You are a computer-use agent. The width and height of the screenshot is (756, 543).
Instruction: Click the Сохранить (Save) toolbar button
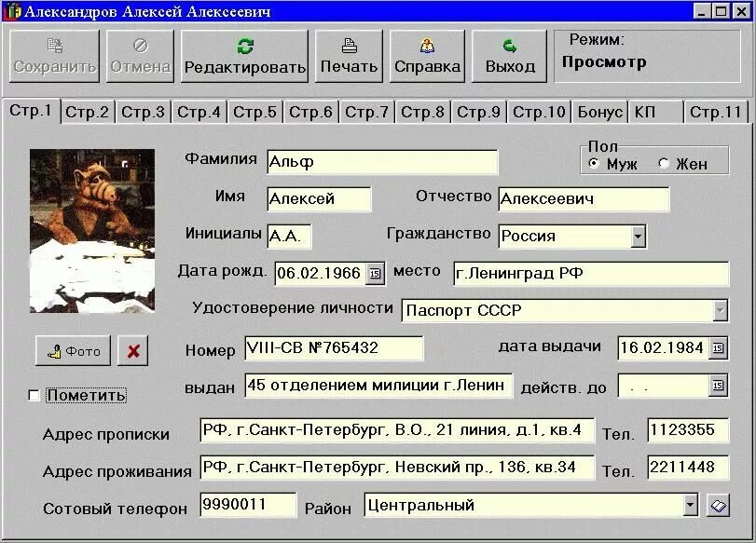[54, 57]
